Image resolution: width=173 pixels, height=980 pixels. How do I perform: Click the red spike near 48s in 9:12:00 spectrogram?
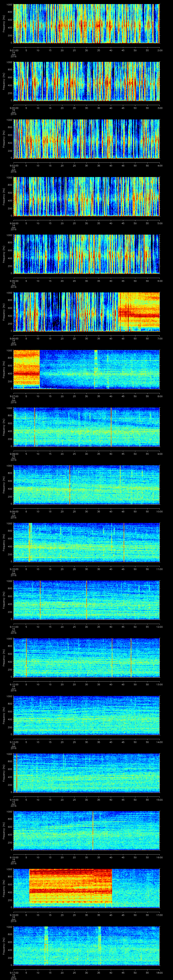tap(131, 657)
